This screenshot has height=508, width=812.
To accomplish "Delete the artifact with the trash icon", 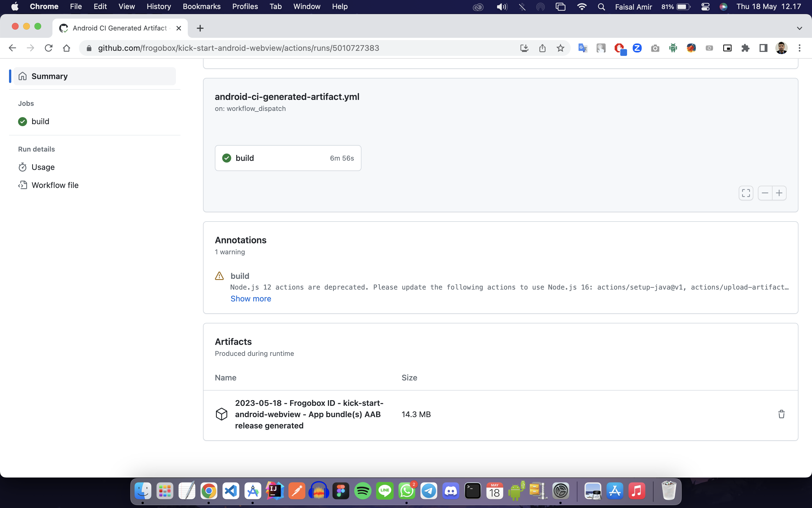I will [782, 414].
